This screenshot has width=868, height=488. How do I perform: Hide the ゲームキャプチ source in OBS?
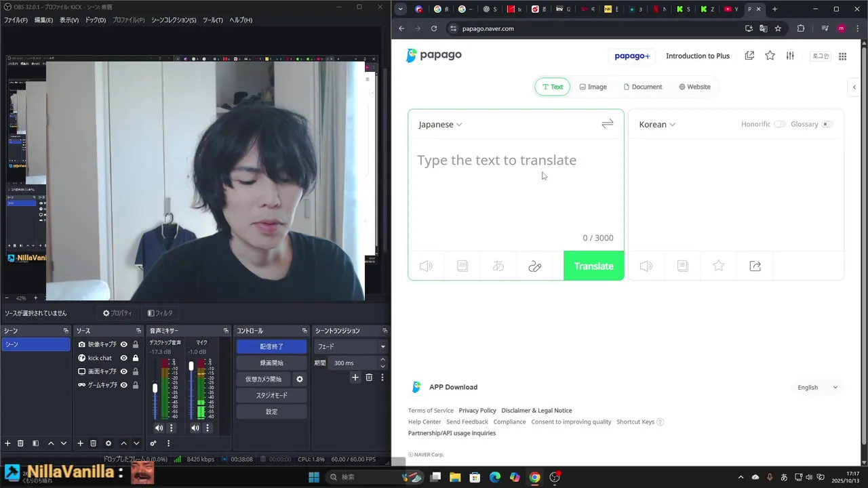(124, 385)
